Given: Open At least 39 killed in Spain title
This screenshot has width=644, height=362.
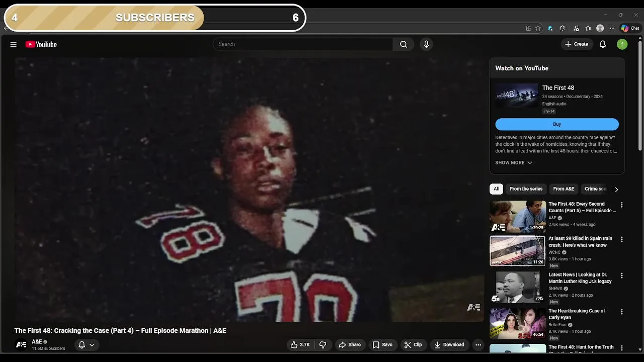Looking at the screenshot, I should tap(580, 242).
